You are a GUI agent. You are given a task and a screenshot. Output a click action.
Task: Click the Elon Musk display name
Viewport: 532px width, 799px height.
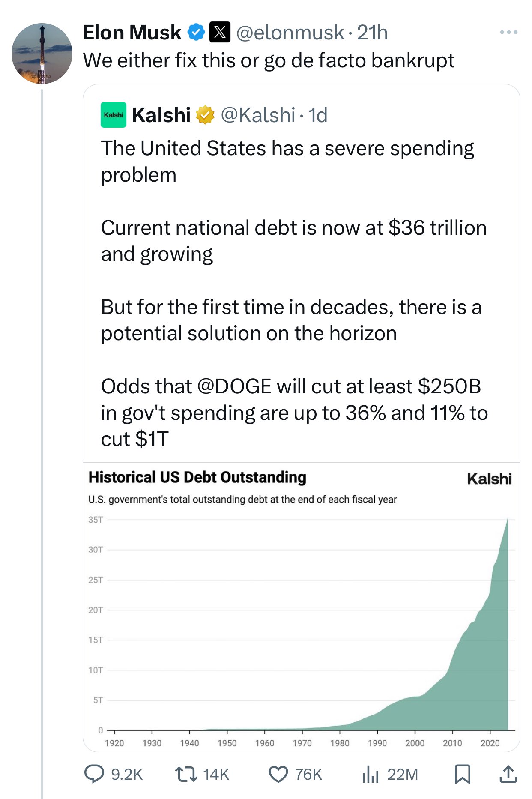(x=132, y=33)
